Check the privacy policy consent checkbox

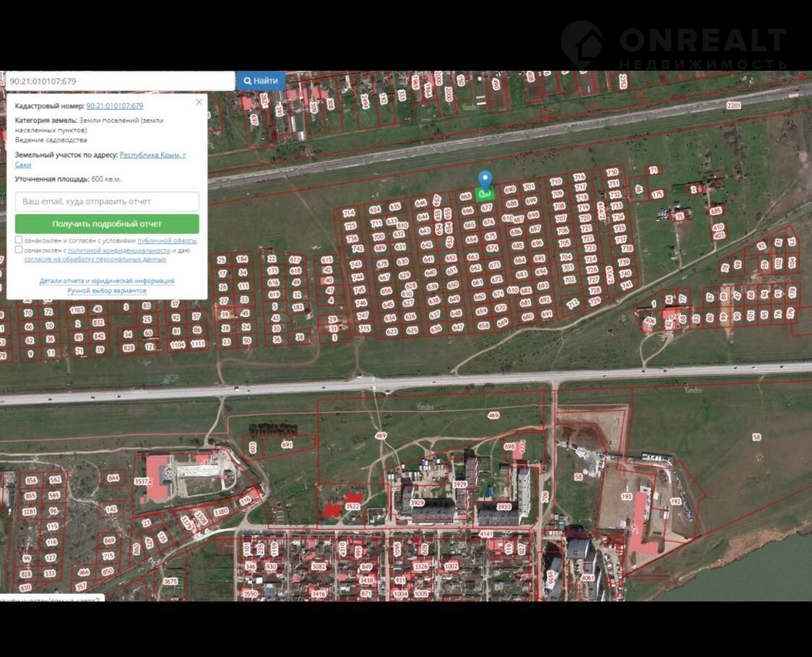pyautogui.click(x=19, y=250)
